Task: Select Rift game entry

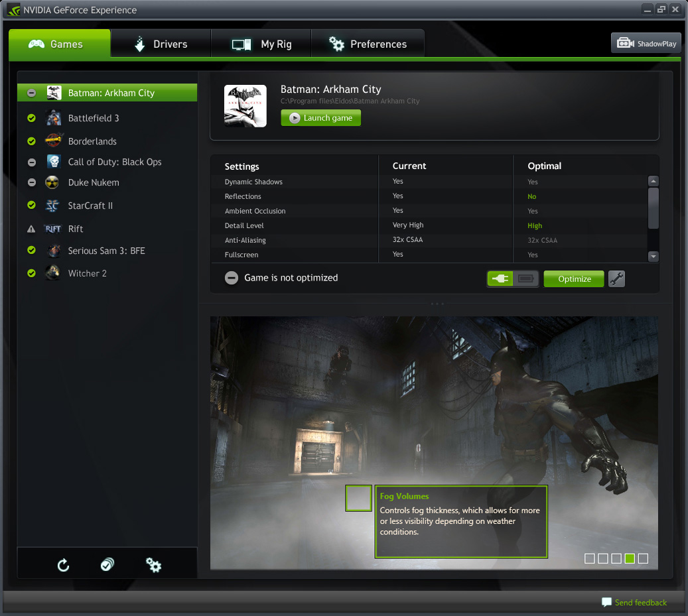Action: coord(107,228)
